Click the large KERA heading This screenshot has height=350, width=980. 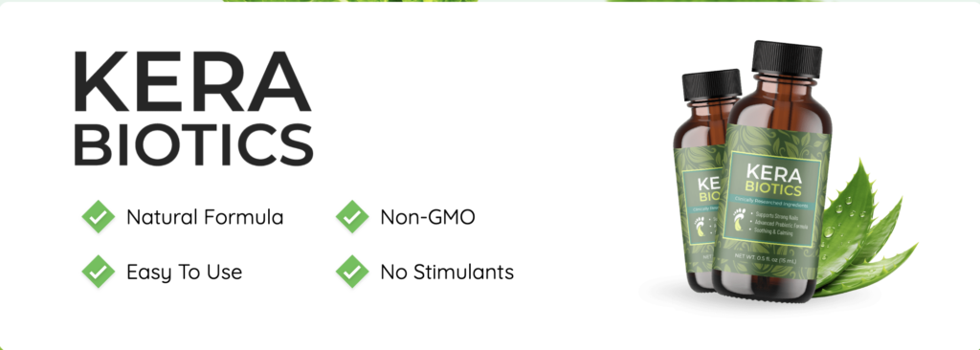pyautogui.click(x=191, y=81)
